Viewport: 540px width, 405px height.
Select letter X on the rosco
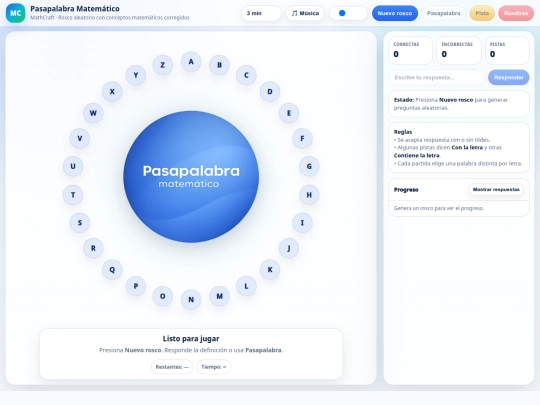tap(112, 92)
